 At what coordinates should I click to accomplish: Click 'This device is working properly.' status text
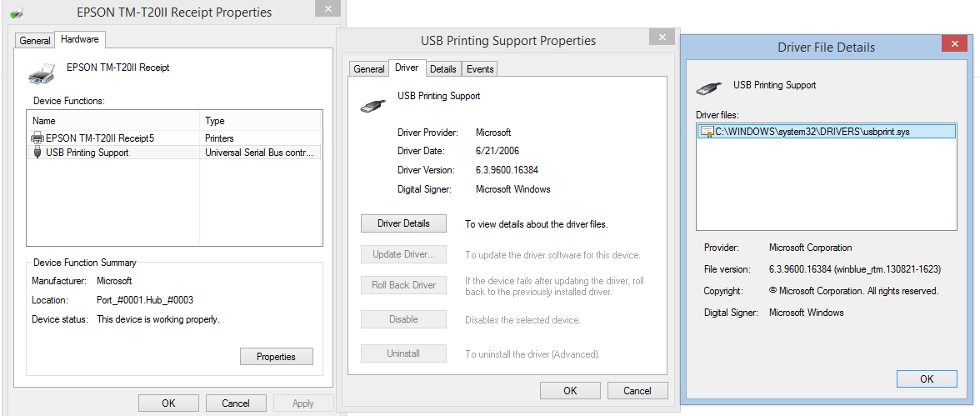tap(158, 319)
